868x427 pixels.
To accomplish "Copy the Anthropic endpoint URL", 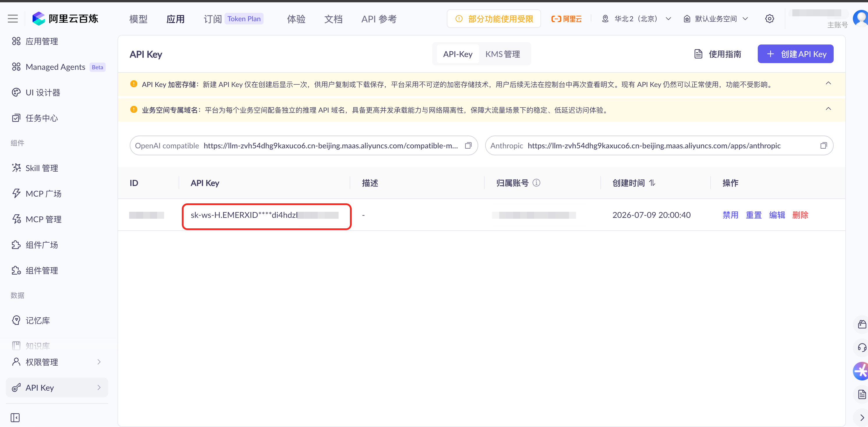I will (823, 146).
